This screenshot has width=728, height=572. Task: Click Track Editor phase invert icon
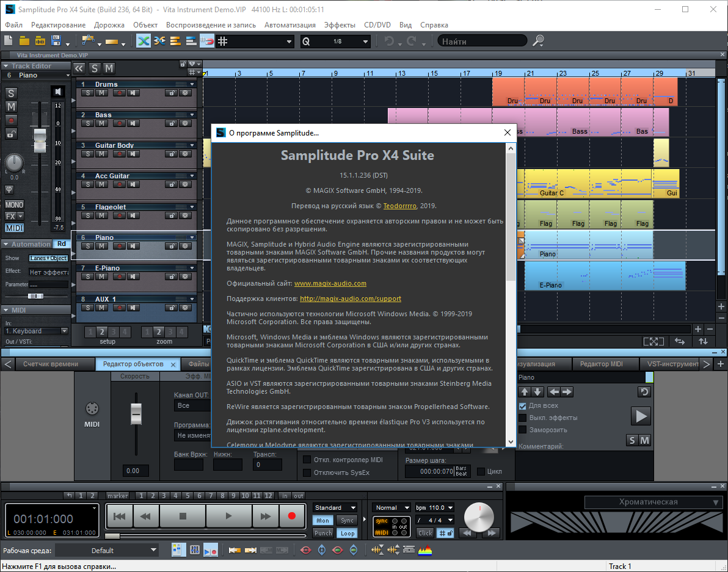click(x=9, y=190)
